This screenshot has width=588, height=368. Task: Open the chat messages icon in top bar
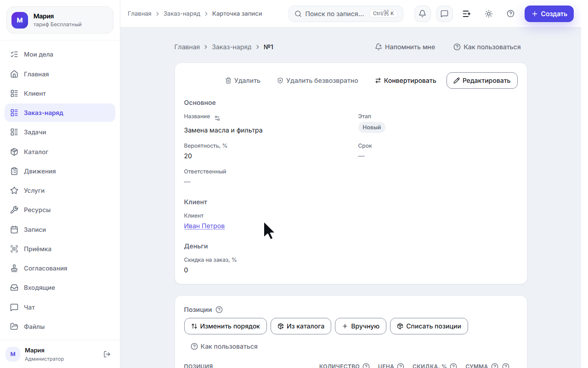(x=444, y=14)
